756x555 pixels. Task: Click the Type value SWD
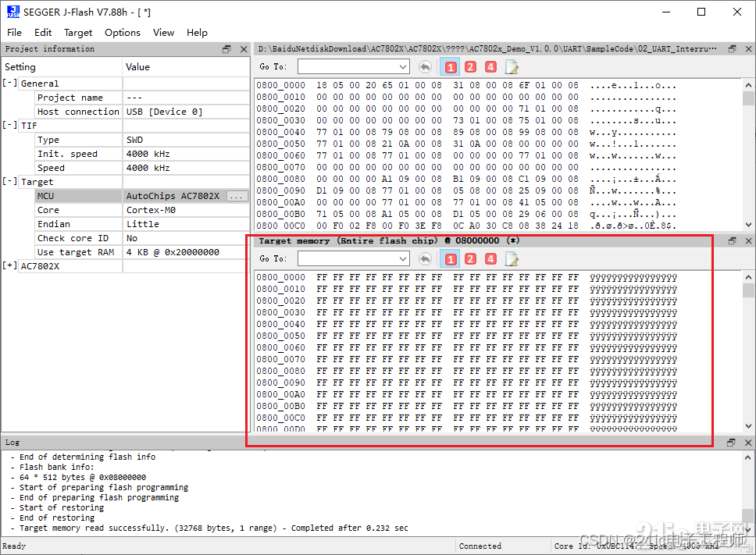(134, 140)
